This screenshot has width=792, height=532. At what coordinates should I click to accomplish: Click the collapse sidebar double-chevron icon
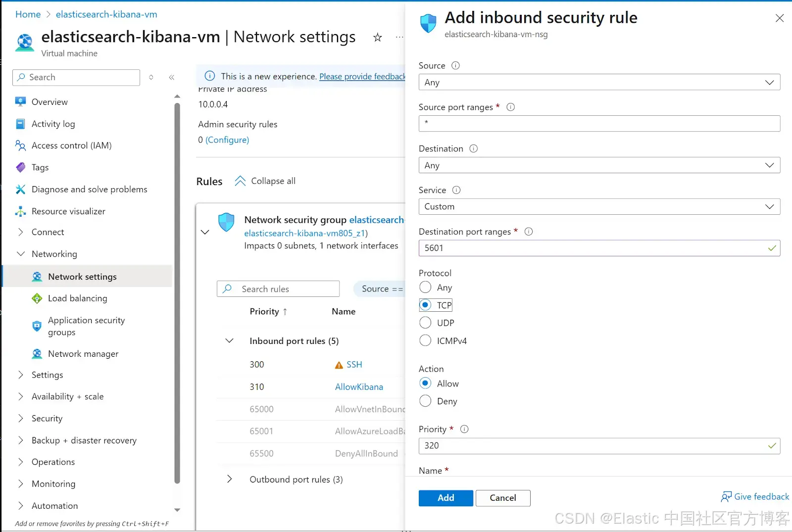point(172,77)
